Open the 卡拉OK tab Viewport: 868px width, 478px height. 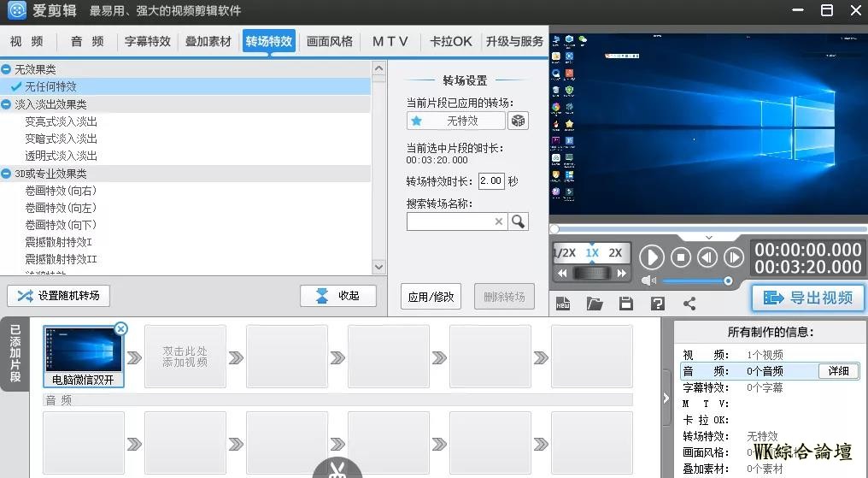[x=451, y=42]
